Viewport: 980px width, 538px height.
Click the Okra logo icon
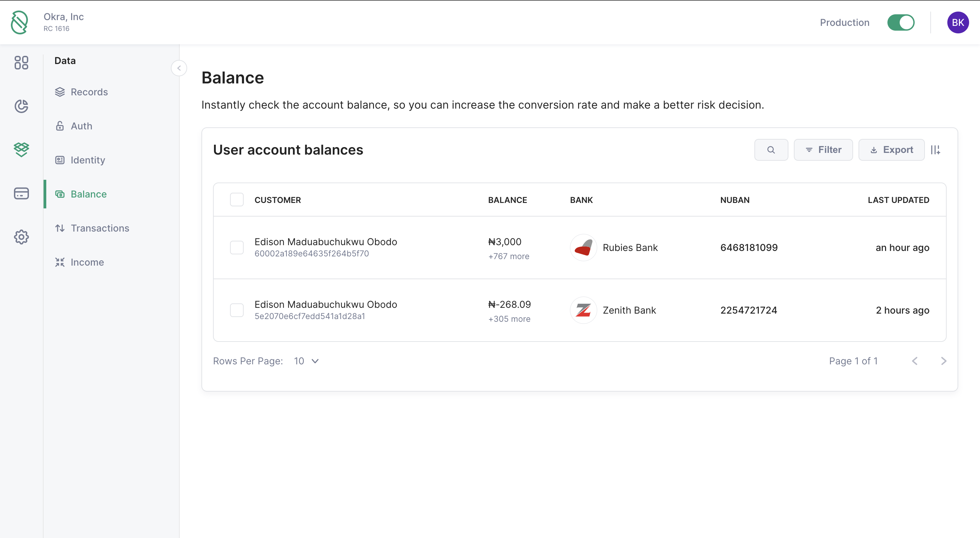click(19, 22)
